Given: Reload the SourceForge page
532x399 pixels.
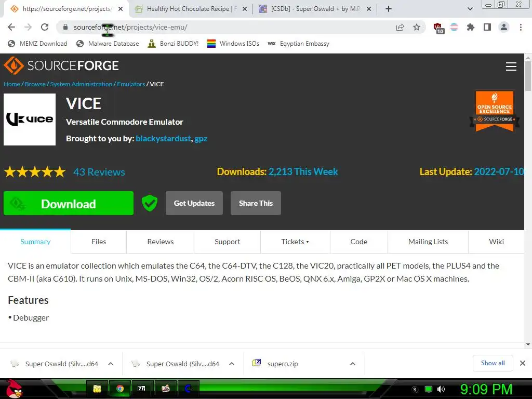Looking at the screenshot, I should pos(45,27).
